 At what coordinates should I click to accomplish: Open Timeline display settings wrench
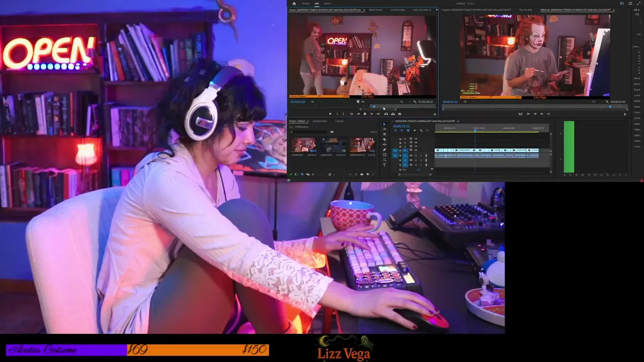(421, 130)
